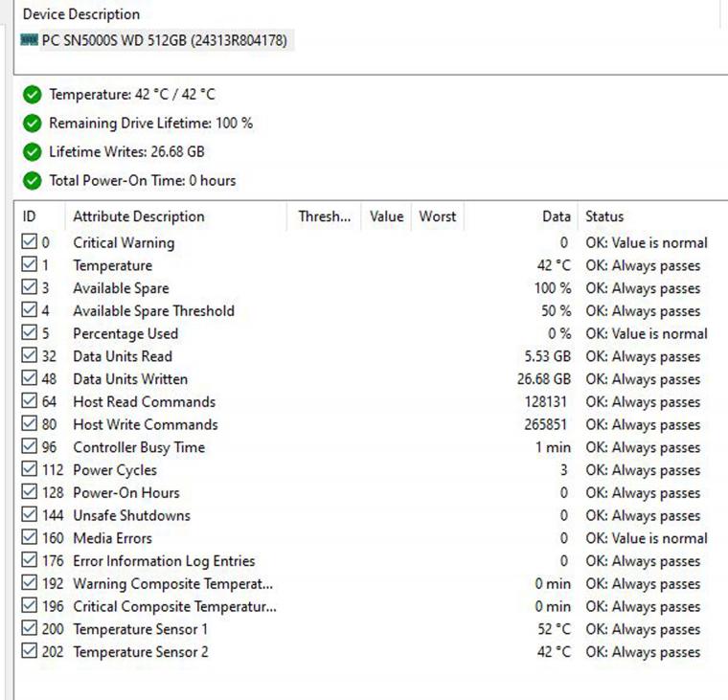
Task: Toggle the Available Spare checkbox
Action: click(x=29, y=288)
